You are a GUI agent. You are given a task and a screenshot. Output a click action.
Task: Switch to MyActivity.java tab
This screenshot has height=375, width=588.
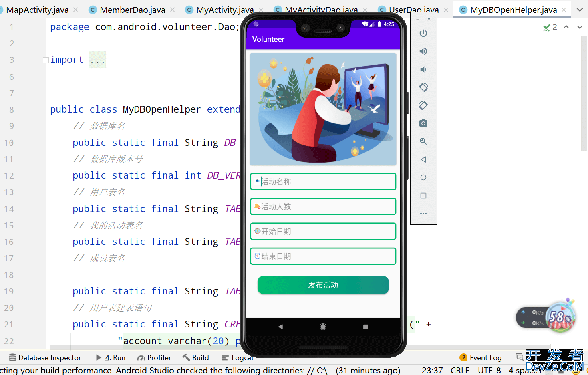click(x=224, y=10)
